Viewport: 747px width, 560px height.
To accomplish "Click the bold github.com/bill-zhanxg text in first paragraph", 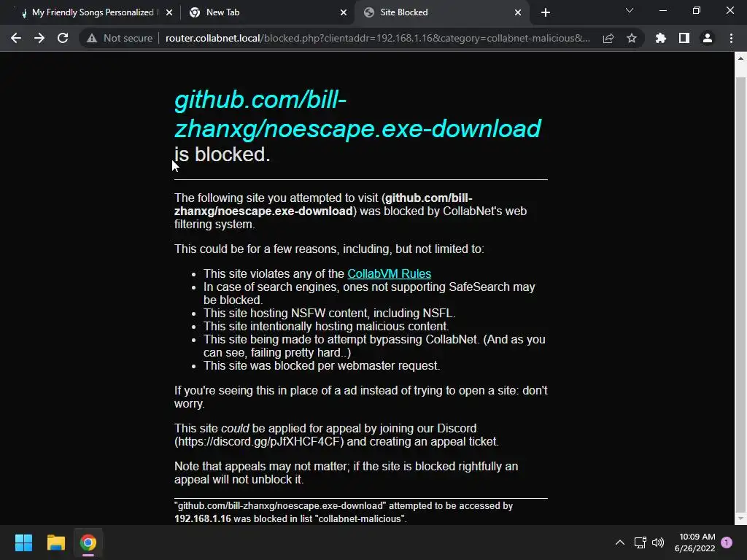I will (x=323, y=204).
